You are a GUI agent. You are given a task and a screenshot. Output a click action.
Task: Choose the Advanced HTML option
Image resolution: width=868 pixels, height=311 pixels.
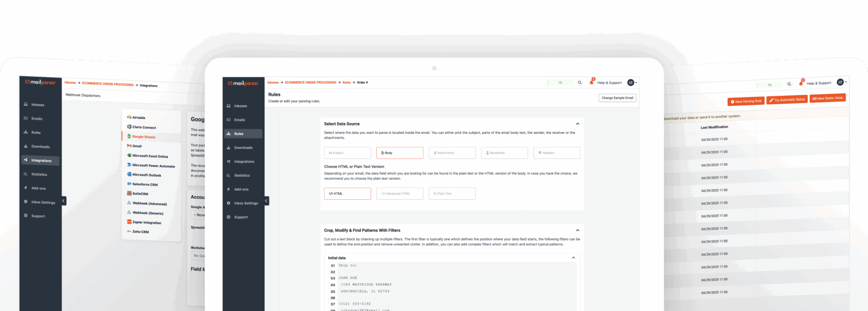[400, 193]
